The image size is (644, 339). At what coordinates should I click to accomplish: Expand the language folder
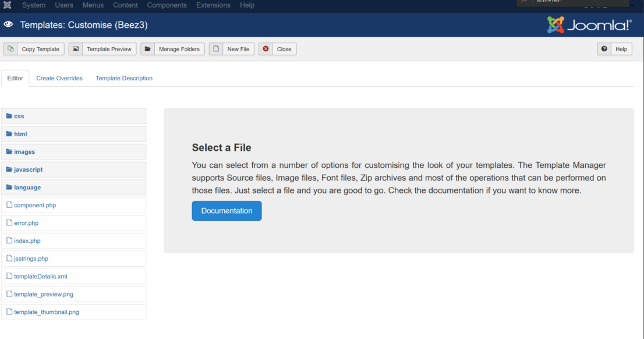pyautogui.click(x=73, y=187)
